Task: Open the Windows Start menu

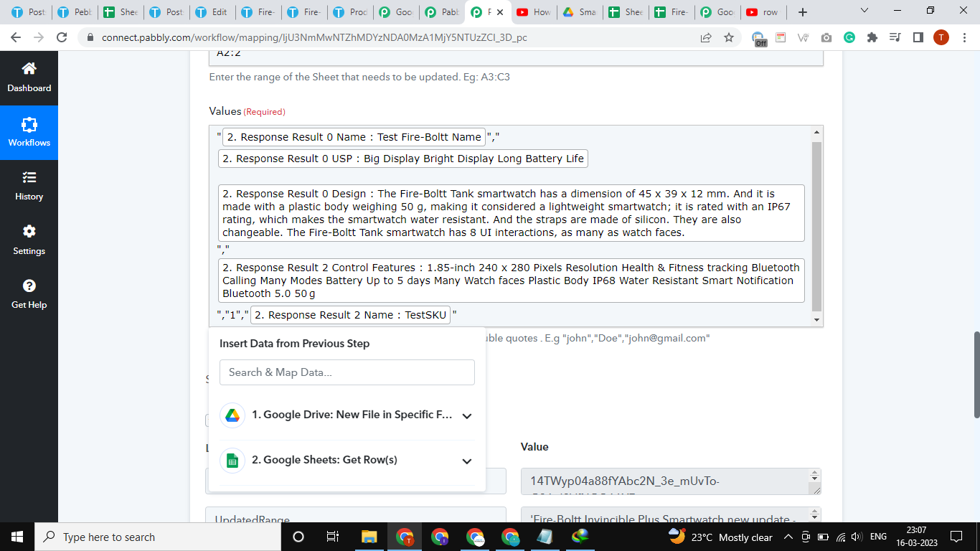Action: click(17, 537)
